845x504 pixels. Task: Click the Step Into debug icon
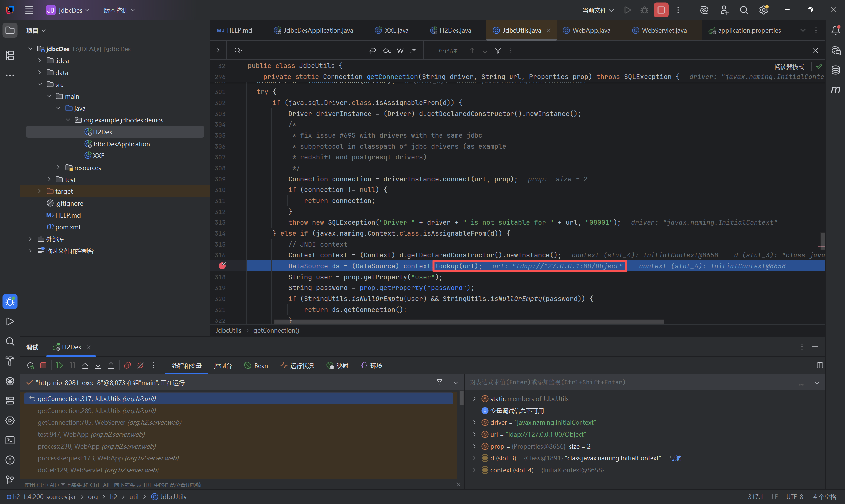98,365
